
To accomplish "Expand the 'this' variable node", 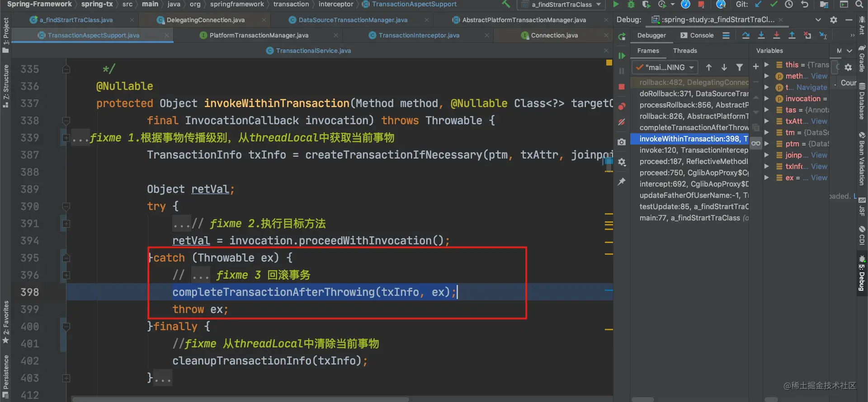I will pyautogui.click(x=767, y=65).
